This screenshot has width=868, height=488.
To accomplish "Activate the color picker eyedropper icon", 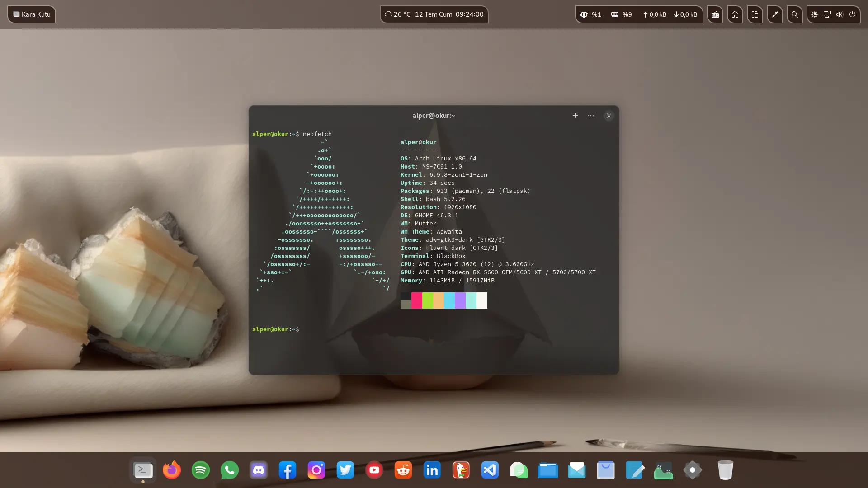I will 775,14.
